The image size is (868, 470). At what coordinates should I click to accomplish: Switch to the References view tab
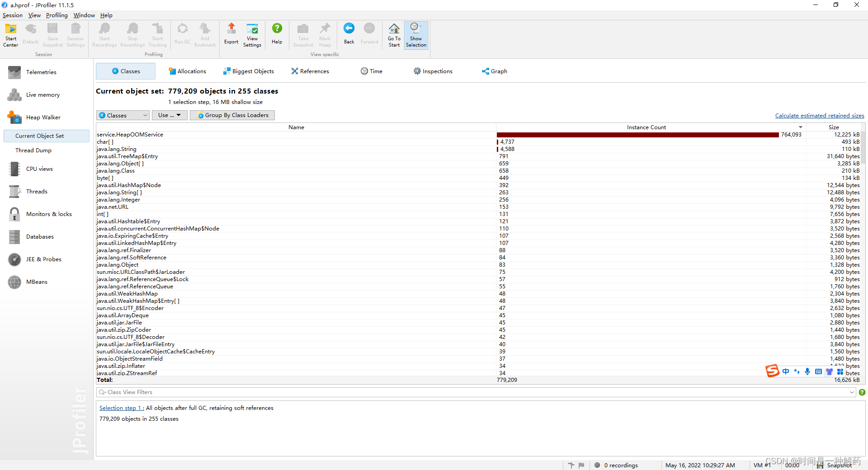[310, 71]
